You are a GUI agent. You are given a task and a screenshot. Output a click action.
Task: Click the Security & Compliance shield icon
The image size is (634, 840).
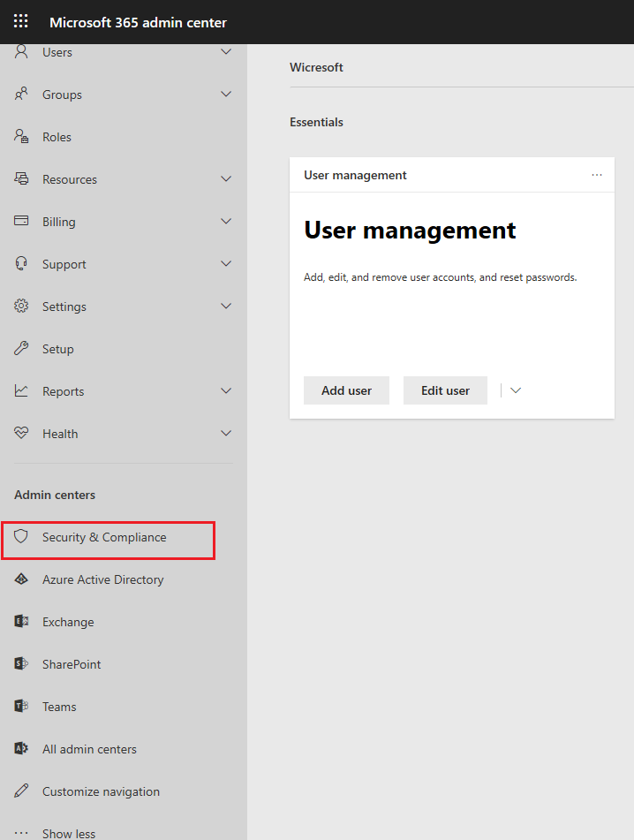21,536
